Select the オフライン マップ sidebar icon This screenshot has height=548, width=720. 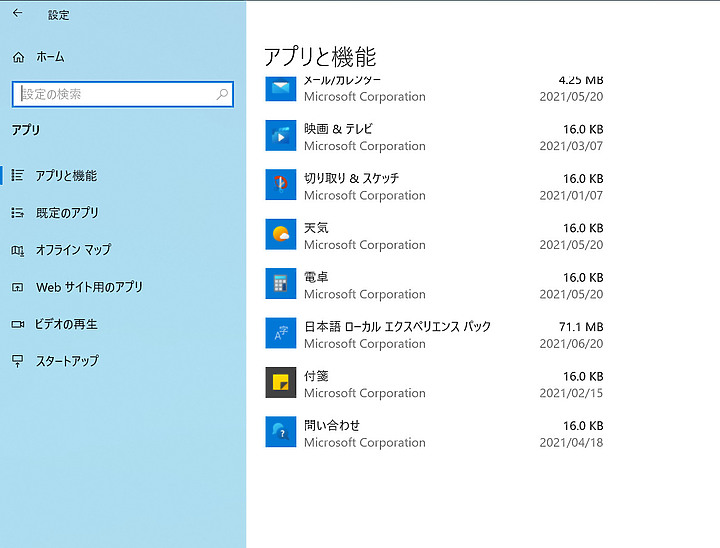click(17, 250)
